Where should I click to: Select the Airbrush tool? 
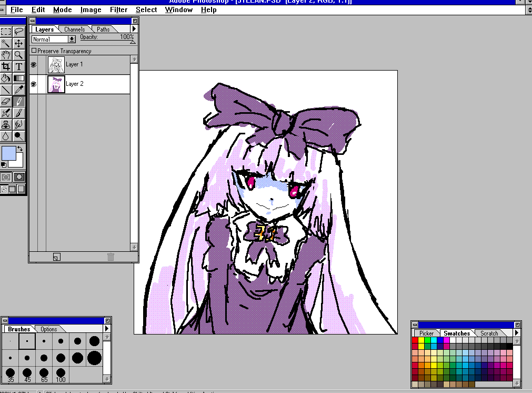pyautogui.click(x=6, y=113)
